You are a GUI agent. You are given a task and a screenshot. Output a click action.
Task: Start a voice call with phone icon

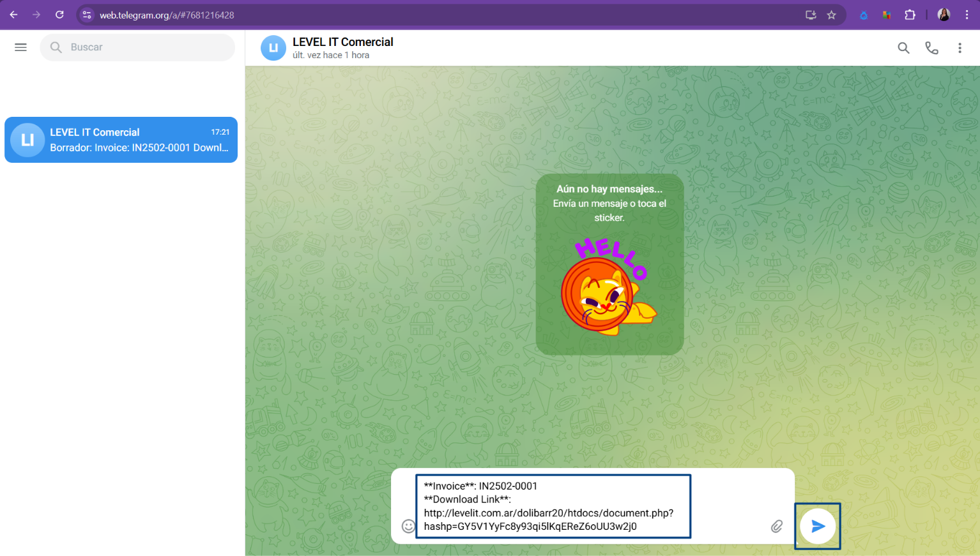931,48
